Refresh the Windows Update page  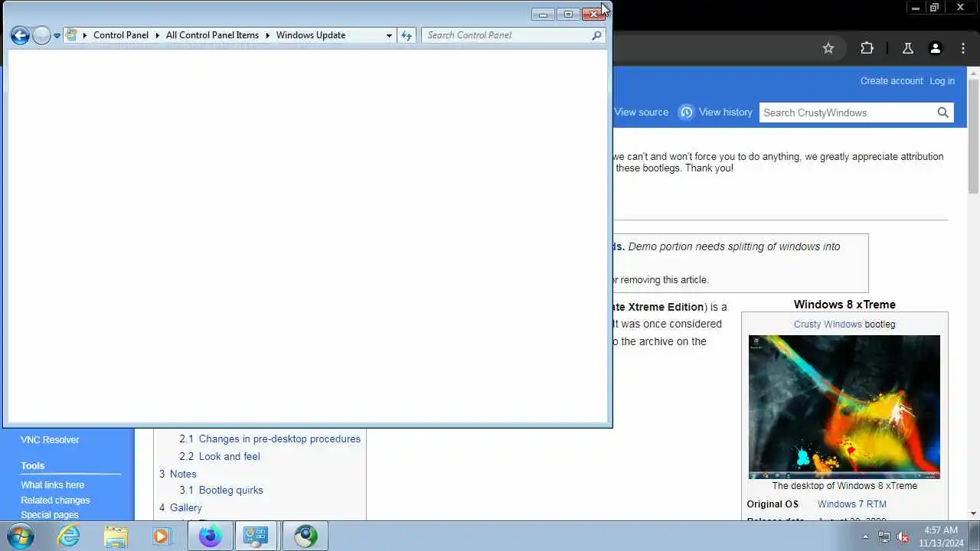[407, 35]
